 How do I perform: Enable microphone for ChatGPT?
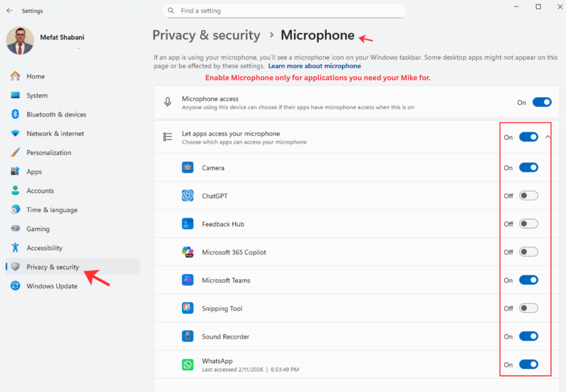tap(528, 196)
